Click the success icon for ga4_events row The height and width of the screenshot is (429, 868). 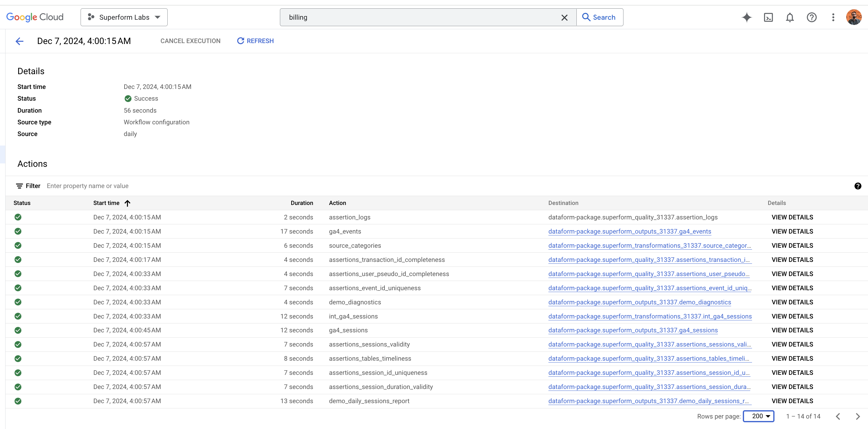tap(18, 231)
